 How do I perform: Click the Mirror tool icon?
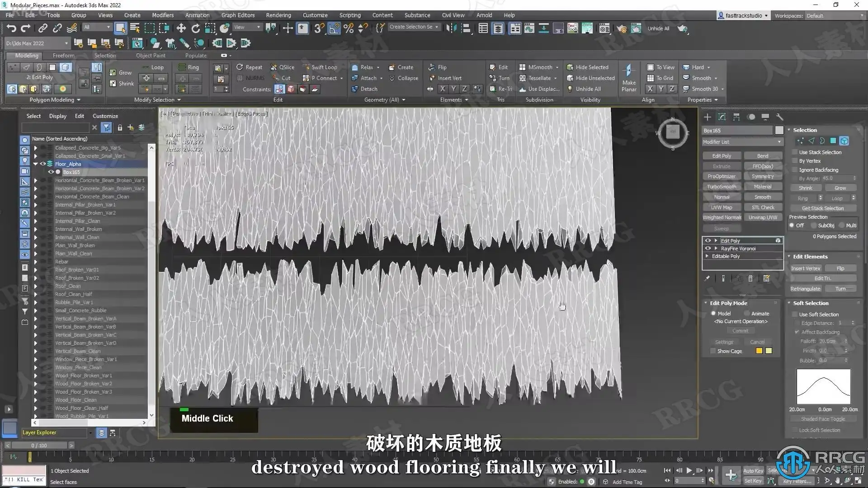click(x=451, y=28)
